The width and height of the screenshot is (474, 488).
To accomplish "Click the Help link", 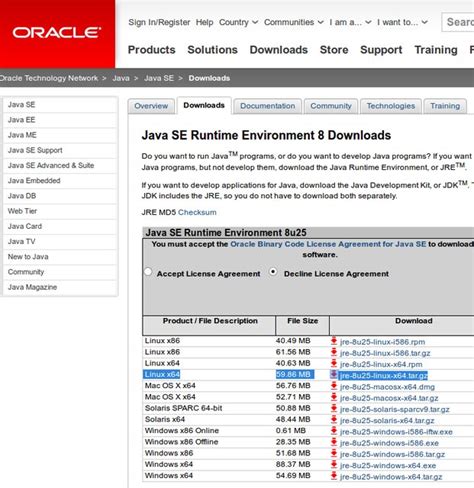I will (204, 22).
